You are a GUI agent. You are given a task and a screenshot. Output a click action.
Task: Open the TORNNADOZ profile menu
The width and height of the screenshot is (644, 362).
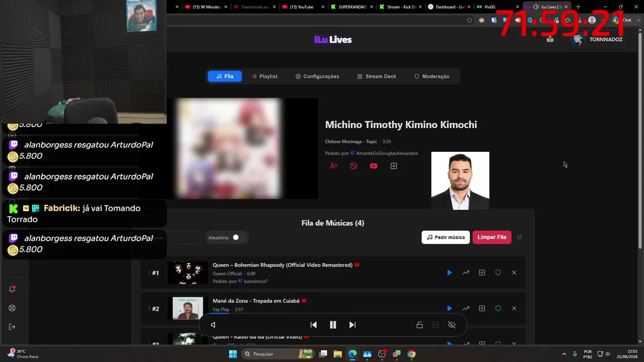point(599,39)
